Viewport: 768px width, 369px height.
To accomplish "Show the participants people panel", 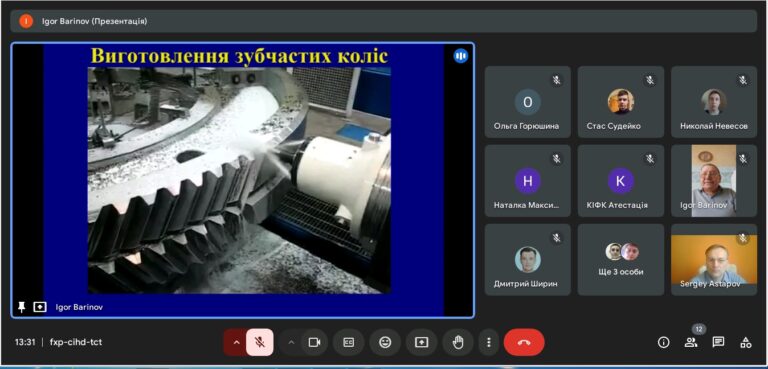I will coord(691,343).
